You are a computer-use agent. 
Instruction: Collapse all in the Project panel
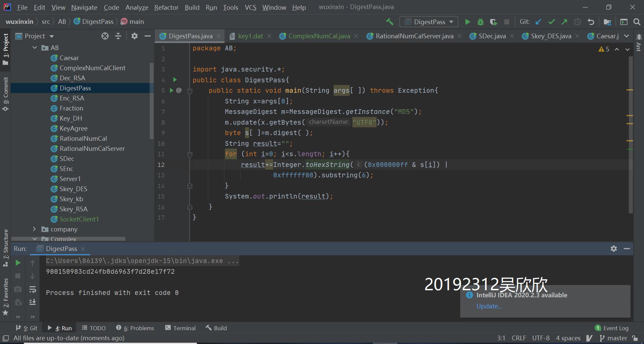tap(118, 36)
